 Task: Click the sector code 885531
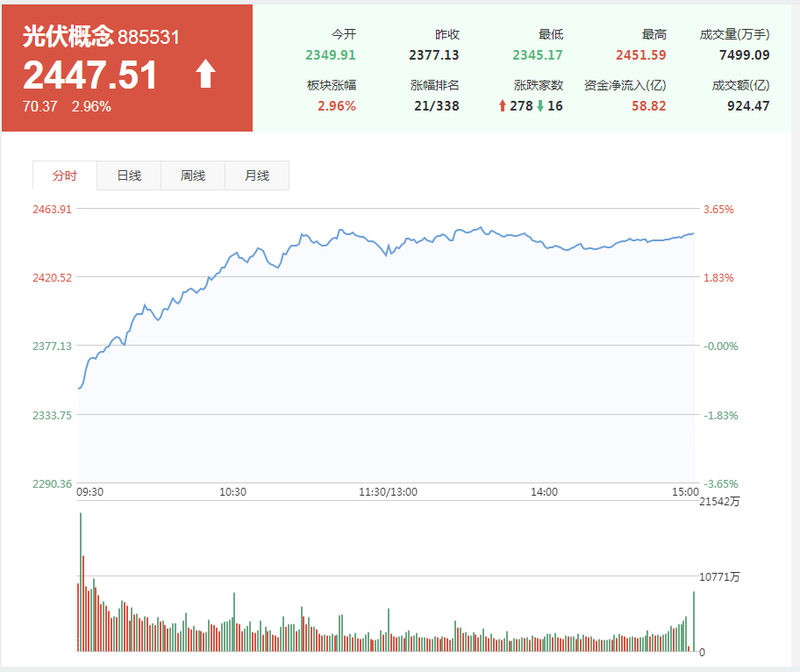(x=149, y=37)
